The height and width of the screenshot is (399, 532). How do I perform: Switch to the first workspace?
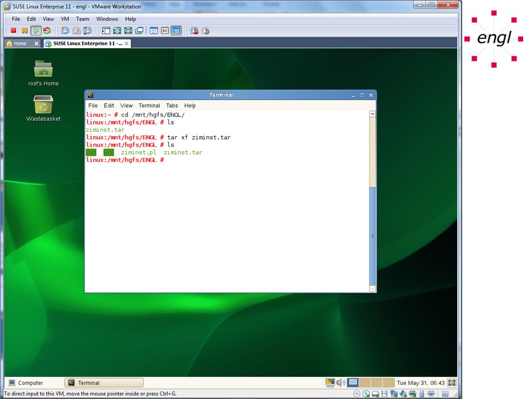(x=353, y=383)
